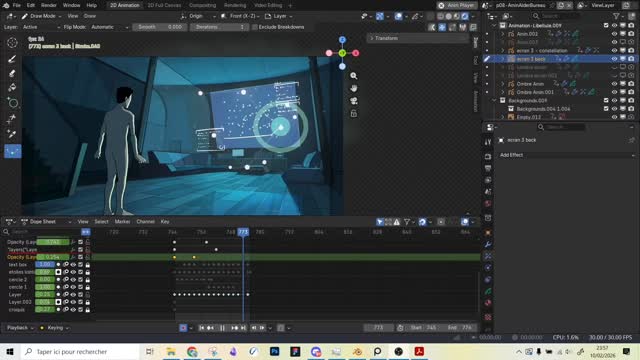Collapse the Backgrounds.009 collection
This screenshot has height=360, width=640.
(494, 100)
